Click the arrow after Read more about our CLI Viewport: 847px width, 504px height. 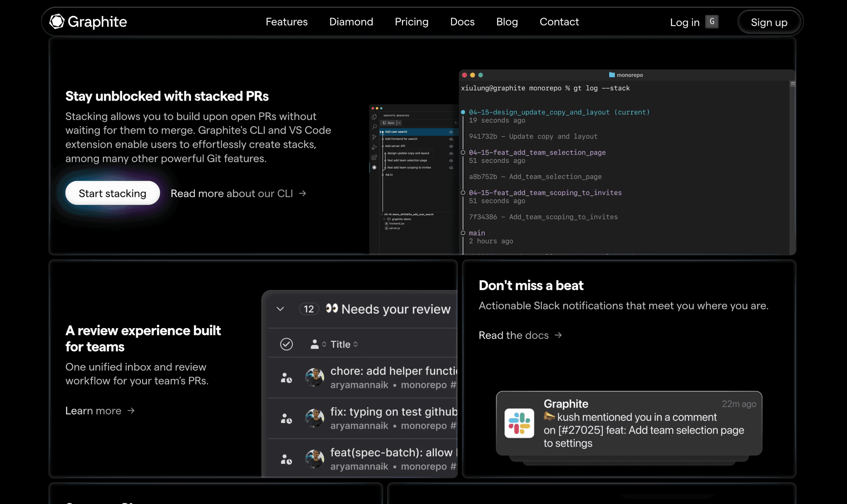pos(302,194)
